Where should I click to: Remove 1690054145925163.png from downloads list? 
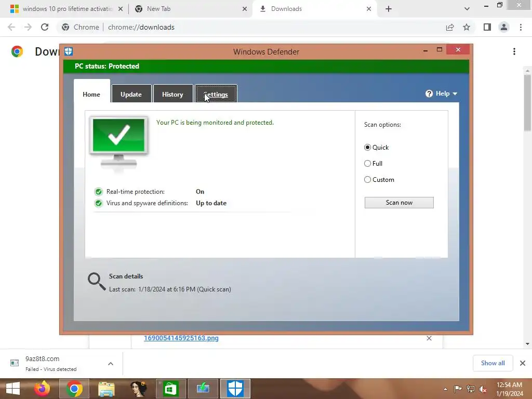pyautogui.click(x=429, y=338)
